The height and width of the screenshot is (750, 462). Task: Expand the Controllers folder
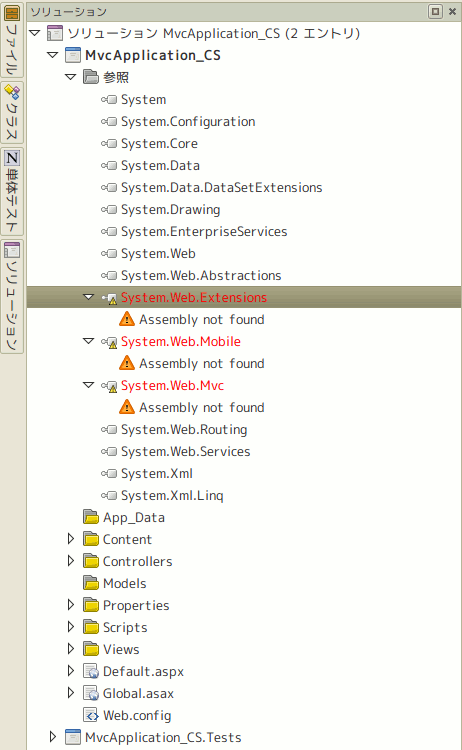point(71,561)
